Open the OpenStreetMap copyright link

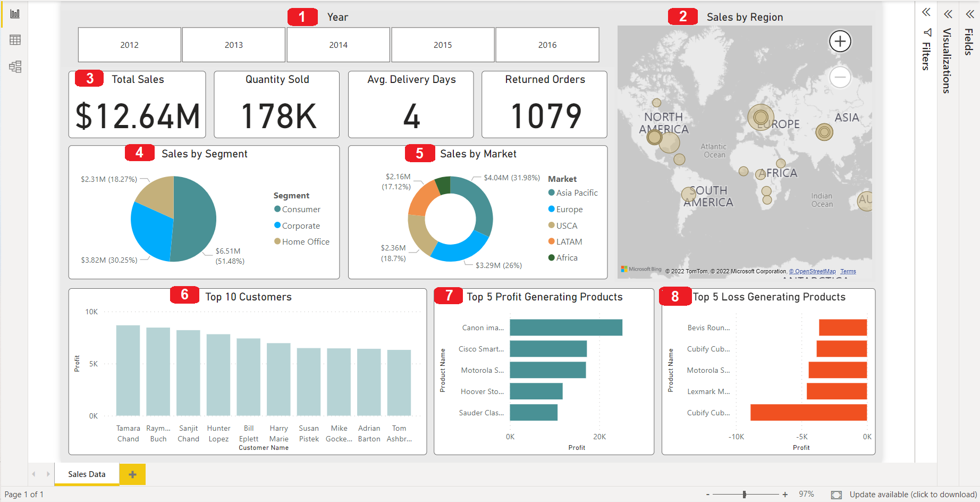[x=812, y=271]
